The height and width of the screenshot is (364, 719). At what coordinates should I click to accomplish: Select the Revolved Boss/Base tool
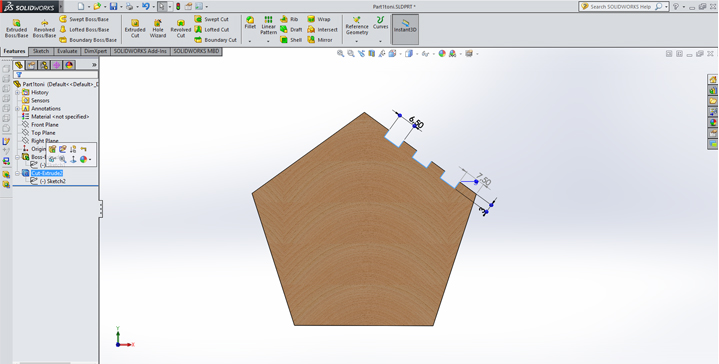[44, 28]
